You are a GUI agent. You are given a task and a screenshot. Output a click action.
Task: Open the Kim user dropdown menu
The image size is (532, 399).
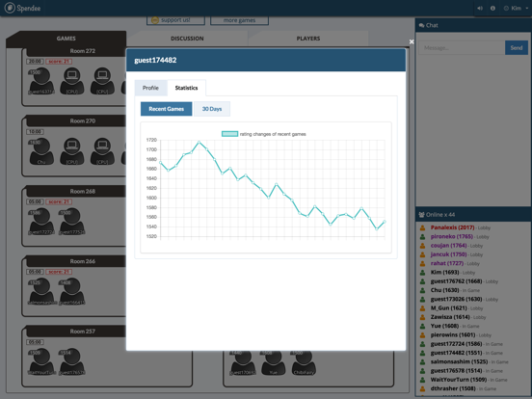(516, 8)
